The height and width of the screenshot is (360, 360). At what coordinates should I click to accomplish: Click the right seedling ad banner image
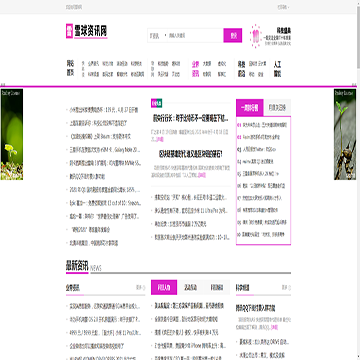(x=345, y=134)
